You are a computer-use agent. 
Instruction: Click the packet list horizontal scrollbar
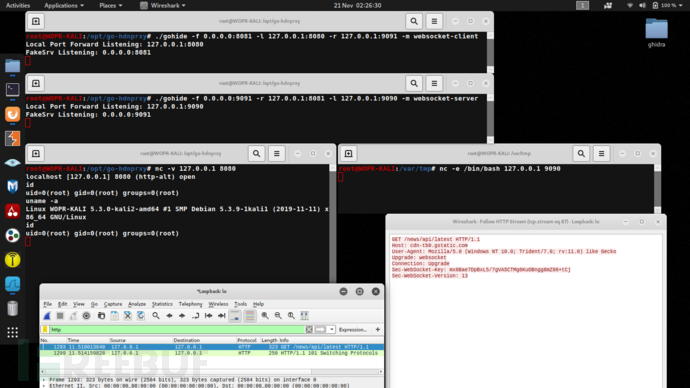(x=212, y=372)
